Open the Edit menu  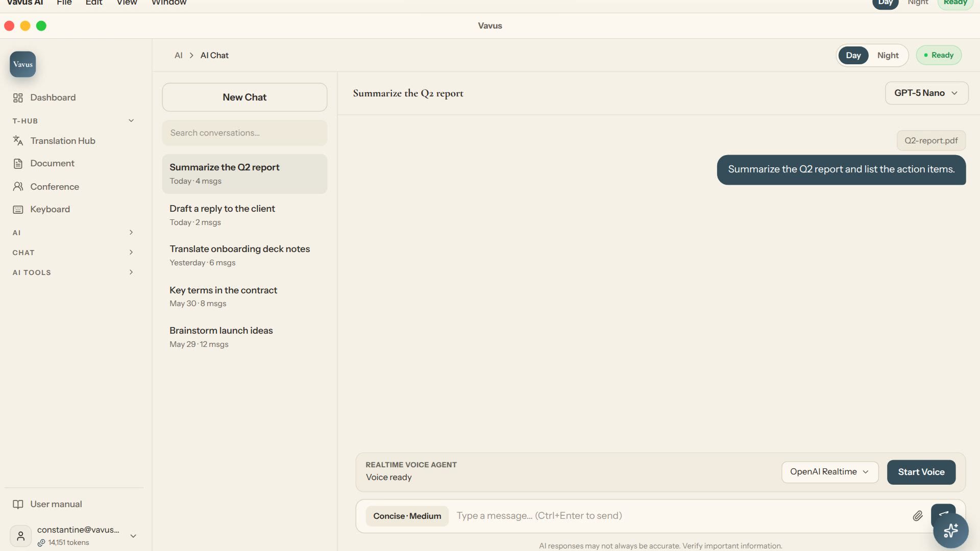pos(94,3)
